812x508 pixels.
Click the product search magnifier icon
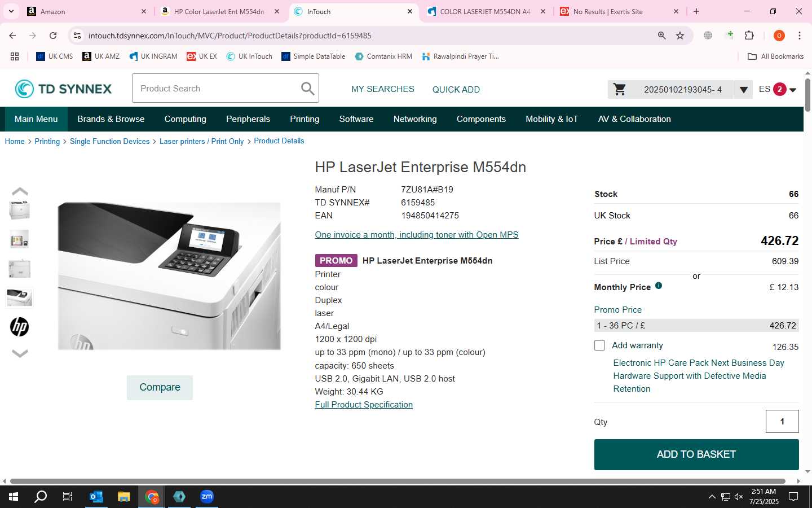coord(307,89)
